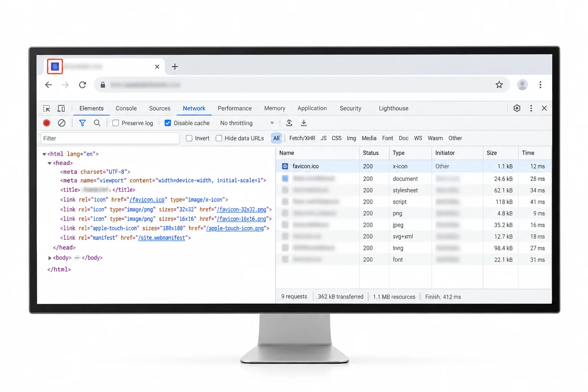Open network search magnifier icon

coord(97,123)
